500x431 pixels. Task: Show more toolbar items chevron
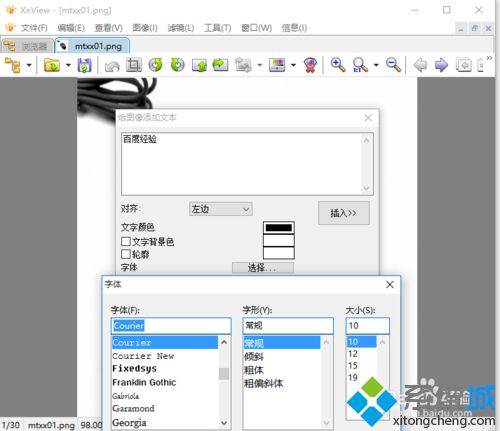[x=489, y=58]
